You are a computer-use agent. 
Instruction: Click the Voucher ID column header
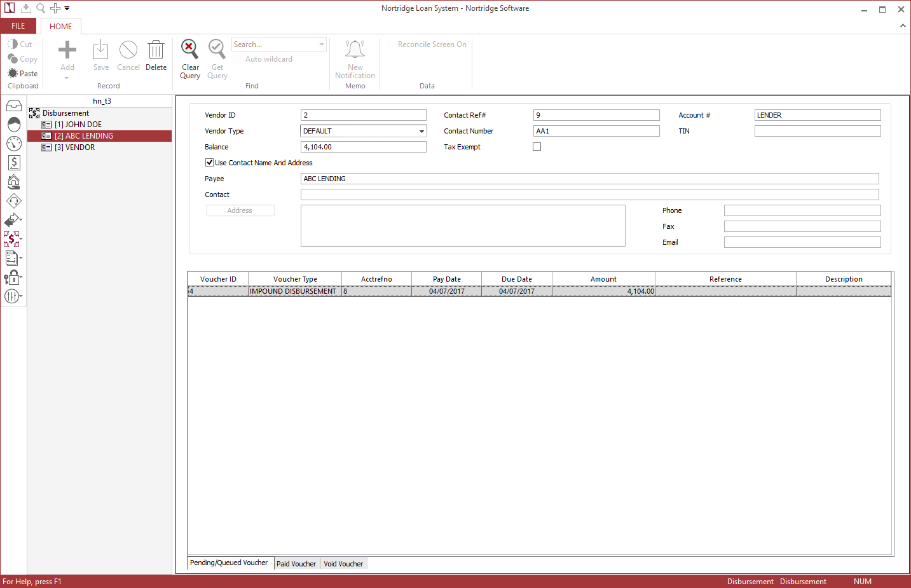(x=218, y=279)
